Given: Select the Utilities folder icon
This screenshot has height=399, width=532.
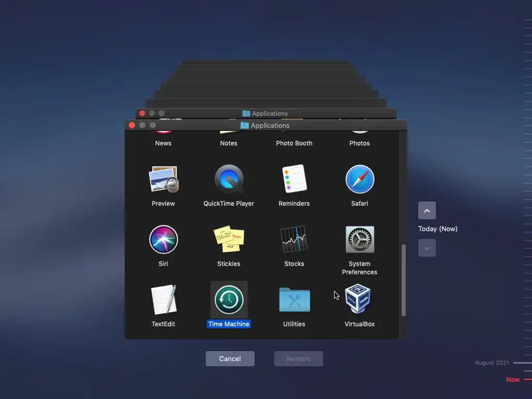Looking at the screenshot, I should point(295,300).
